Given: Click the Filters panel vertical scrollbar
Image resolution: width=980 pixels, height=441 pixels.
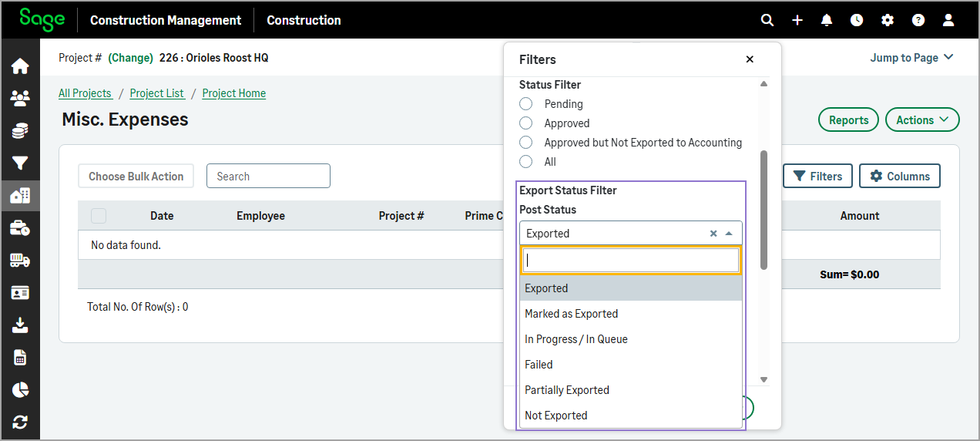Looking at the screenshot, I should pos(764,210).
